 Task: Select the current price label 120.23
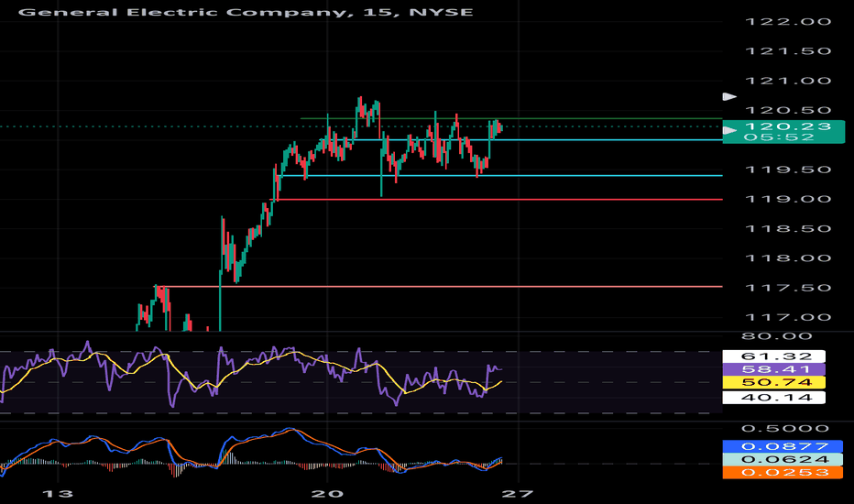click(x=787, y=126)
